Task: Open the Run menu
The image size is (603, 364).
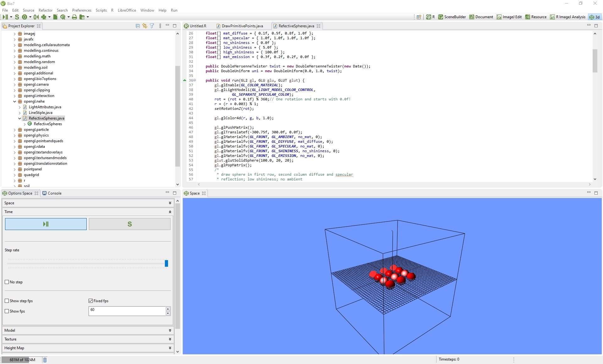Action: click(x=174, y=10)
